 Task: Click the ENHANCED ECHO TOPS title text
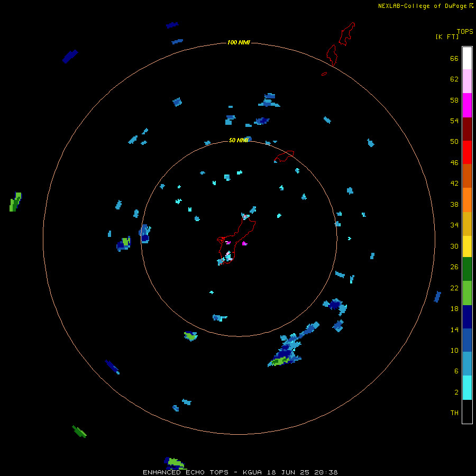[x=186, y=472]
